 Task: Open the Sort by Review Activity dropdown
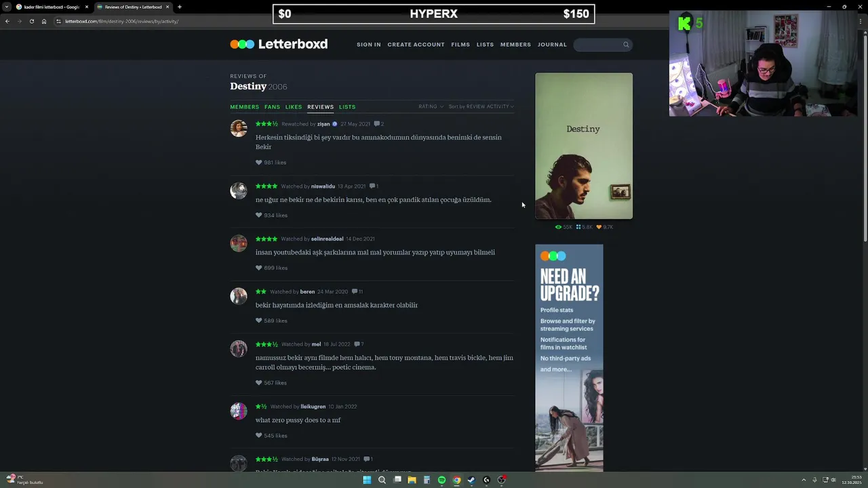[481, 106]
